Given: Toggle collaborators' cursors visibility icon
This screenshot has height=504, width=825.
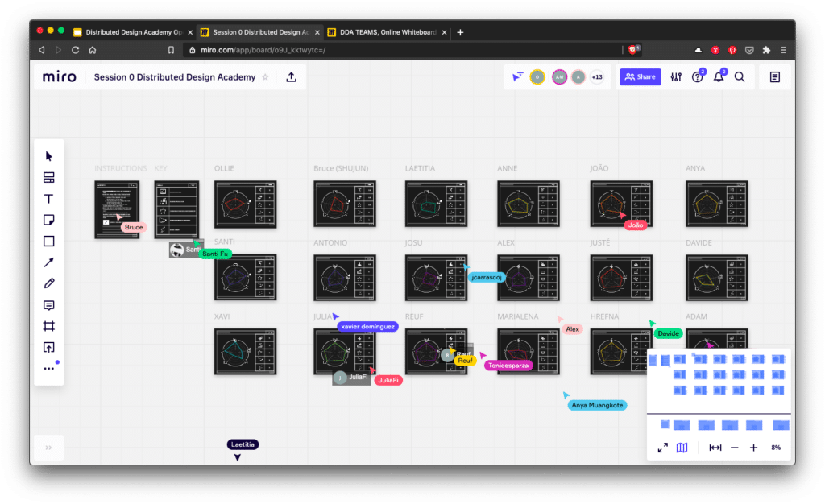Looking at the screenshot, I should click(518, 77).
